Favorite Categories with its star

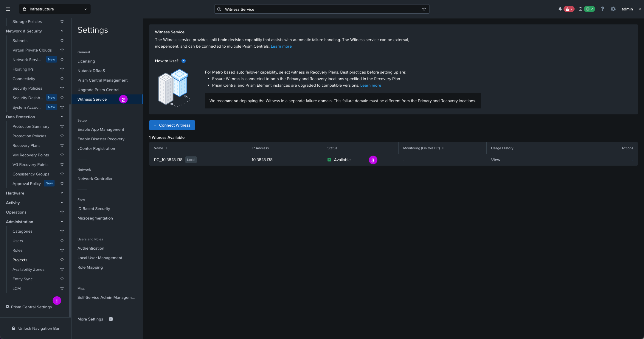[x=62, y=231]
